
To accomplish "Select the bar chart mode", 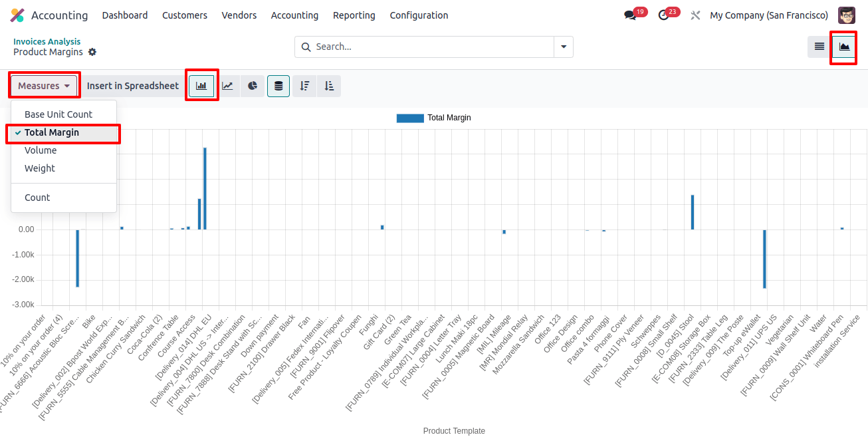I will click(x=201, y=86).
